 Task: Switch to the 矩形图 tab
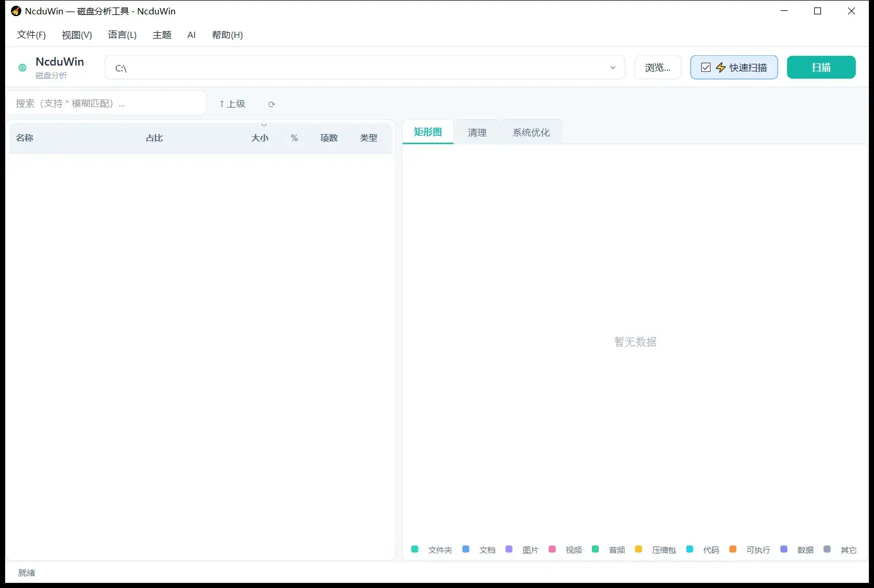428,132
